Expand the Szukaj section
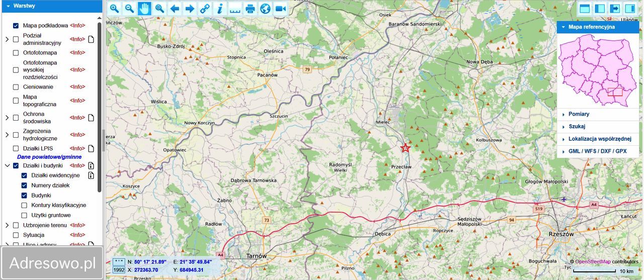The height and width of the screenshot is (280, 644). click(x=598, y=127)
